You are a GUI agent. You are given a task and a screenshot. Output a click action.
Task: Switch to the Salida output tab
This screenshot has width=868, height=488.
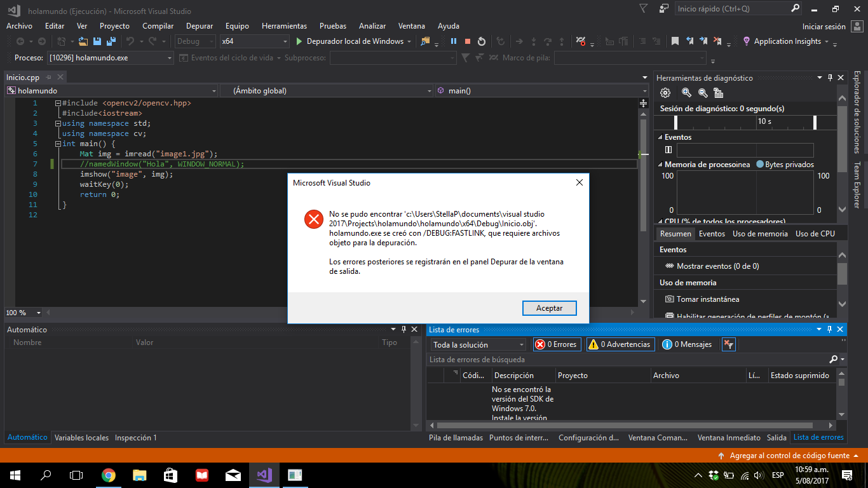coord(776,437)
